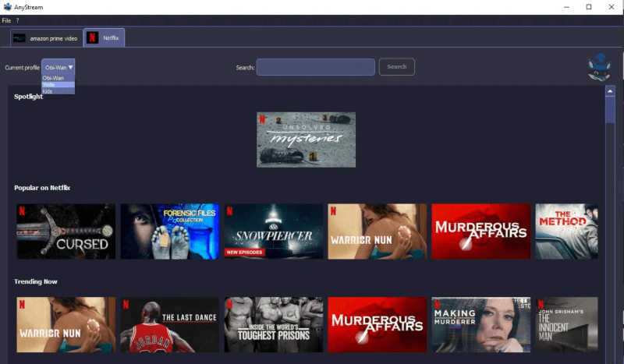
Task: Expand the Current profile dropdown
Action: click(x=58, y=67)
